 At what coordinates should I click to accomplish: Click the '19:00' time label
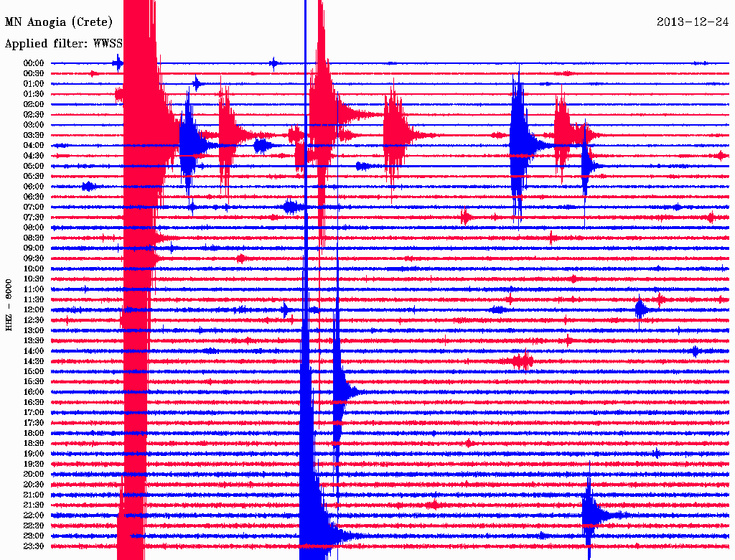(34, 454)
